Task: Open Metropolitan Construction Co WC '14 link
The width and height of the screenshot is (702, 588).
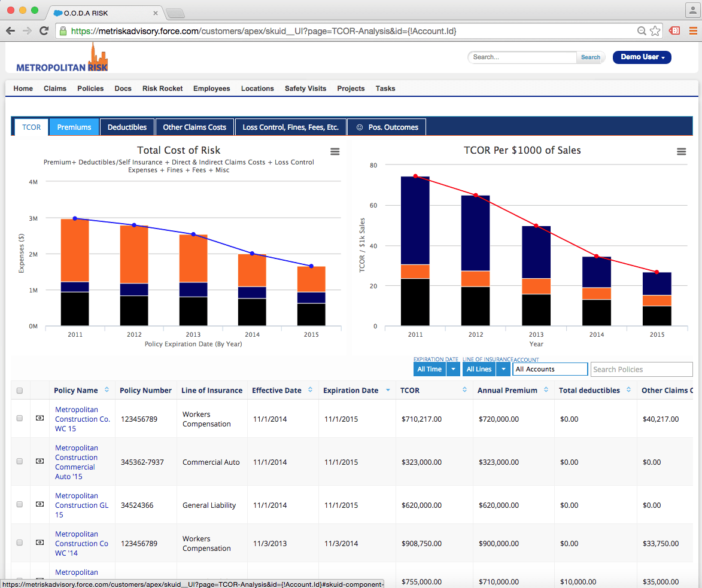Action: click(x=81, y=543)
